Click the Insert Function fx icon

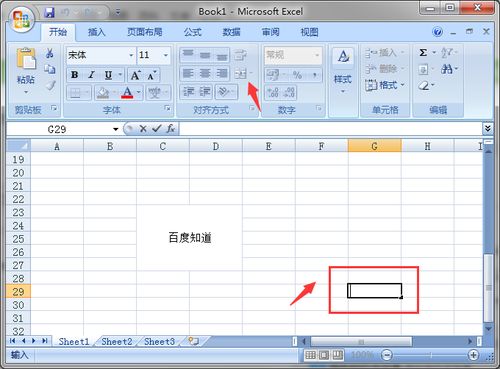click(171, 129)
